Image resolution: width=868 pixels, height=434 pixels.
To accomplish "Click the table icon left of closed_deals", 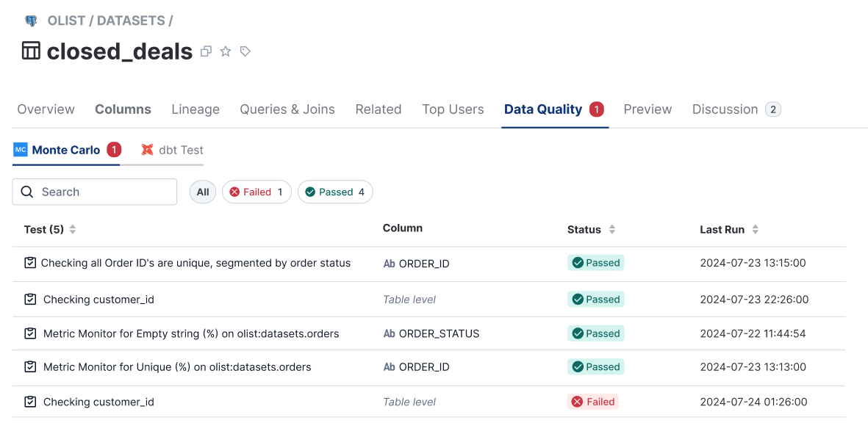I will tap(31, 51).
